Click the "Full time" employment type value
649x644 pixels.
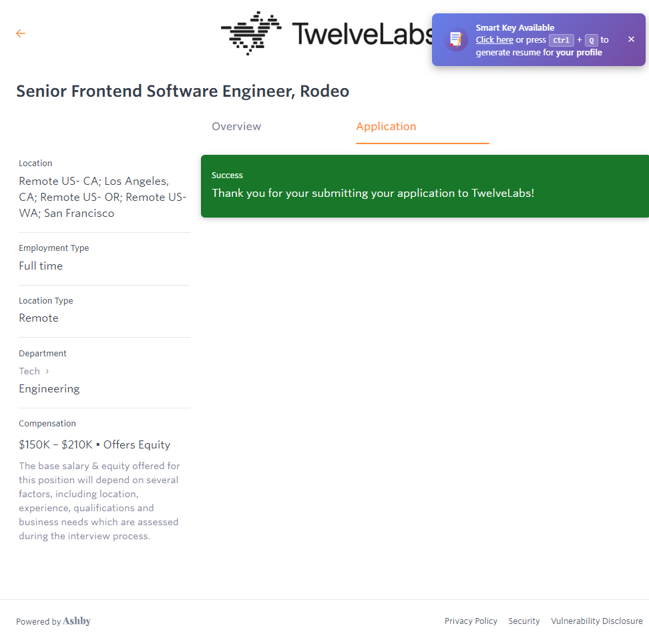point(41,266)
